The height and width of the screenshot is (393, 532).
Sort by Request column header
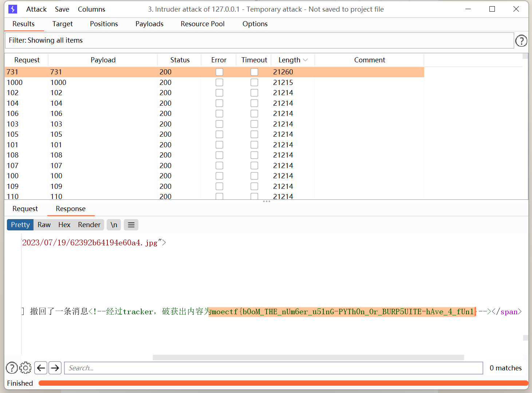(x=27, y=60)
